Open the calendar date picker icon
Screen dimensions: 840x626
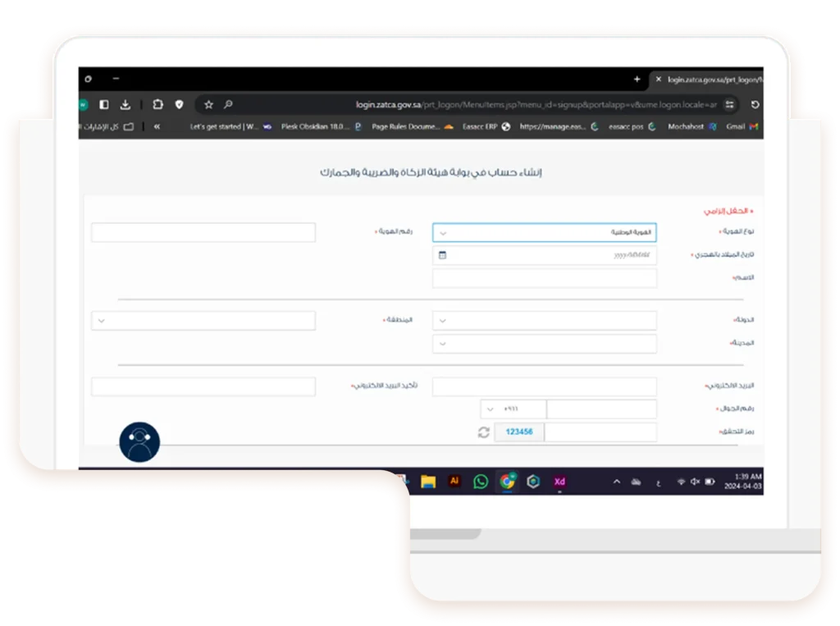(x=442, y=255)
